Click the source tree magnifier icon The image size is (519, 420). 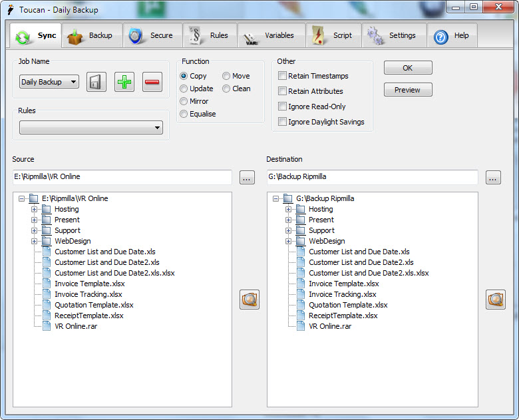250,300
